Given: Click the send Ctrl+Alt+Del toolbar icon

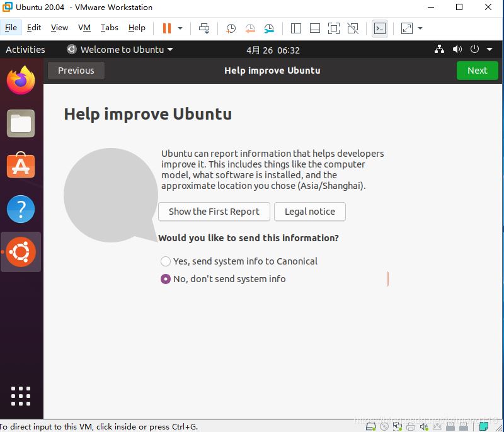Looking at the screenshot, I should tap(204, 28).
